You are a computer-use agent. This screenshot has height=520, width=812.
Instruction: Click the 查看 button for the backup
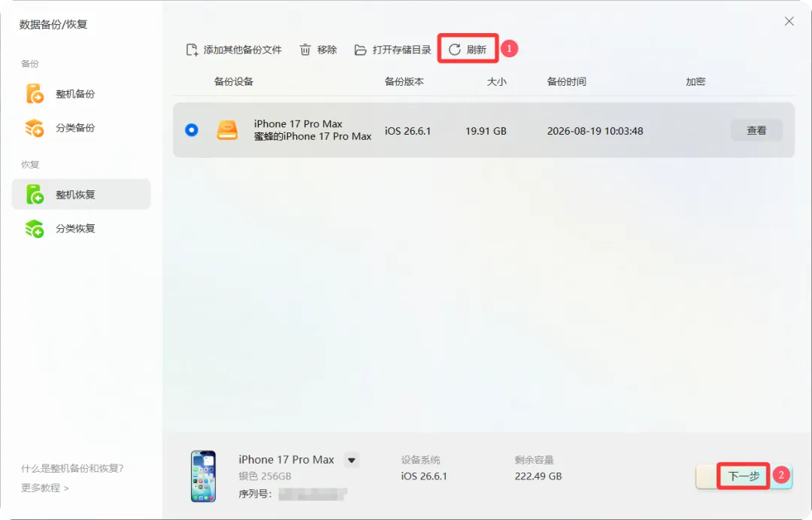click(756, 130)
